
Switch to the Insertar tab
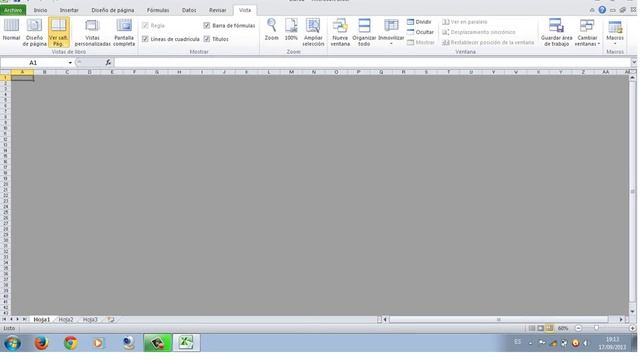pos(69,10)
